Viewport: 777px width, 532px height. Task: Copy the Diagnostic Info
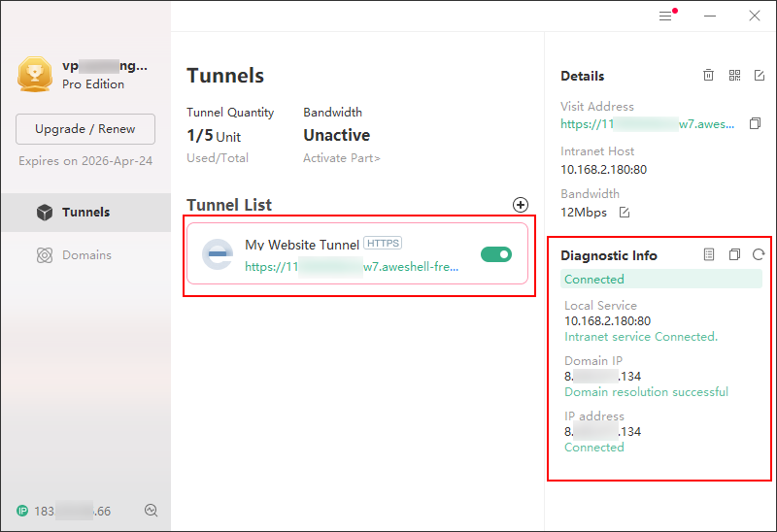click(734, 254)
